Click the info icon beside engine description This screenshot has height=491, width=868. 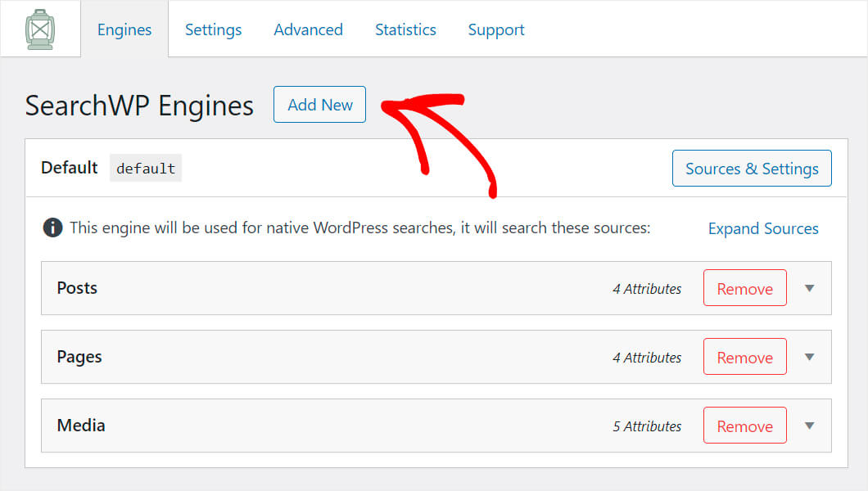tap(52, 227)
